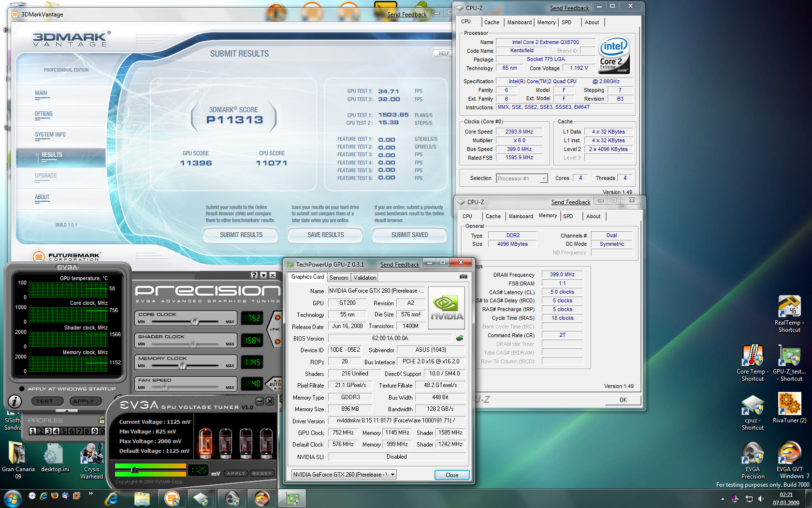Viewport: 812px width, 508px height.
Task: Switch to GPU-Z taskbar button
Action: pyautogui.click(x=292, y=498)
